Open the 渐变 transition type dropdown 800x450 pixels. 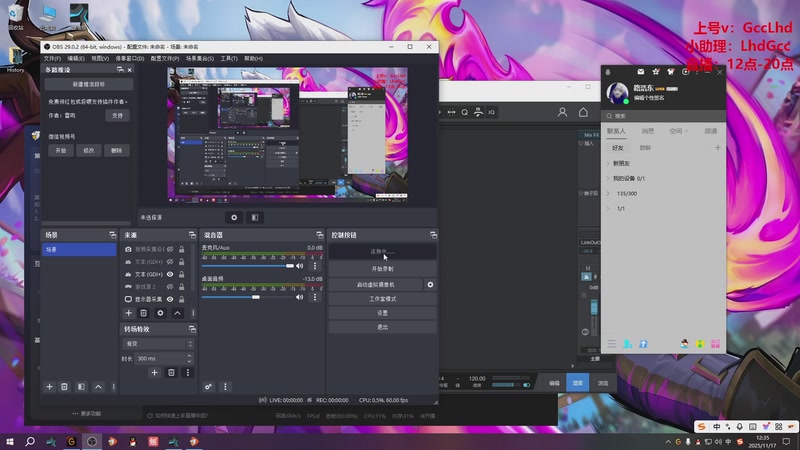pos(159,344)
